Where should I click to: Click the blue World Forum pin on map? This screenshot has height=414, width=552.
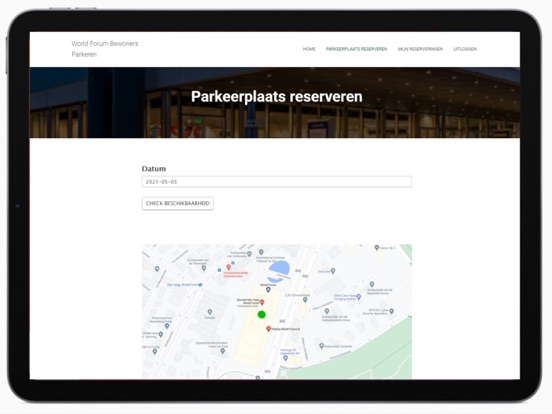pos(268,290)
